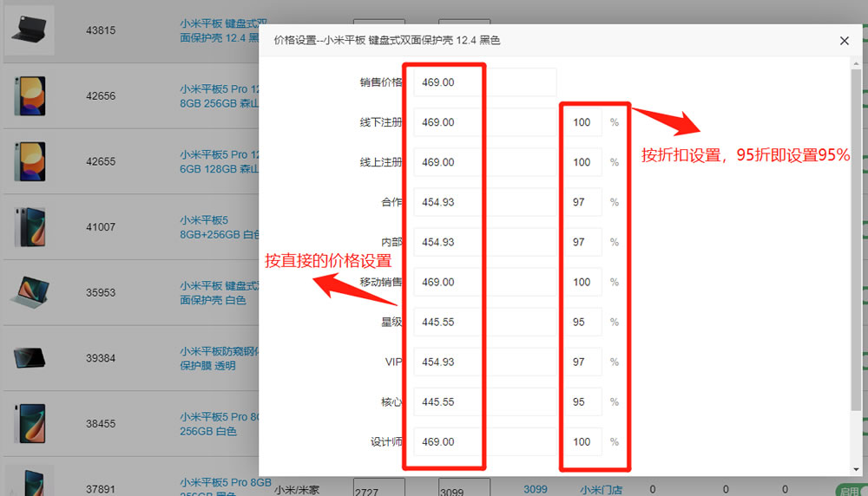The image size is (868, 496).
Task: Open product thumbnail for item 42656
Action: [30, 95]
